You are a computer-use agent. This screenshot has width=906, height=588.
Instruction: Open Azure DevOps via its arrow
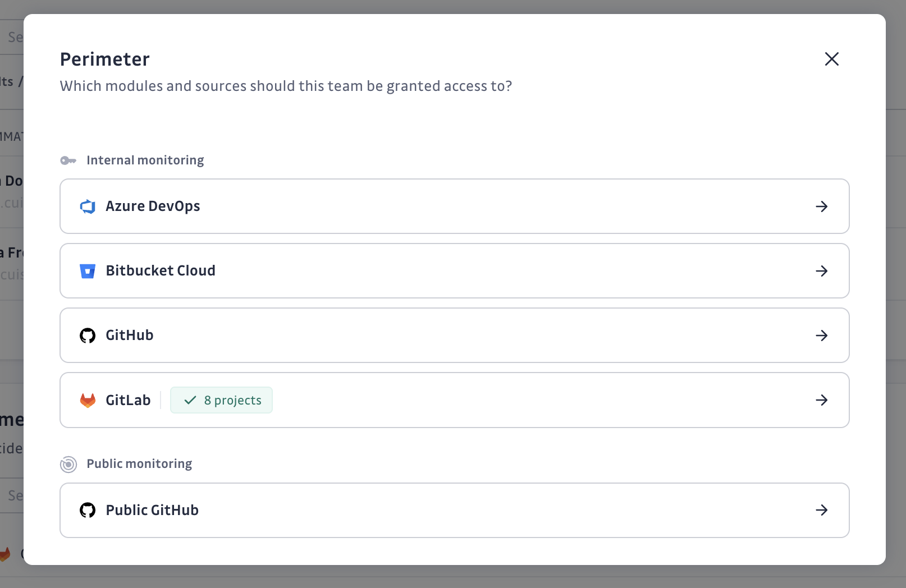[822, 206]
